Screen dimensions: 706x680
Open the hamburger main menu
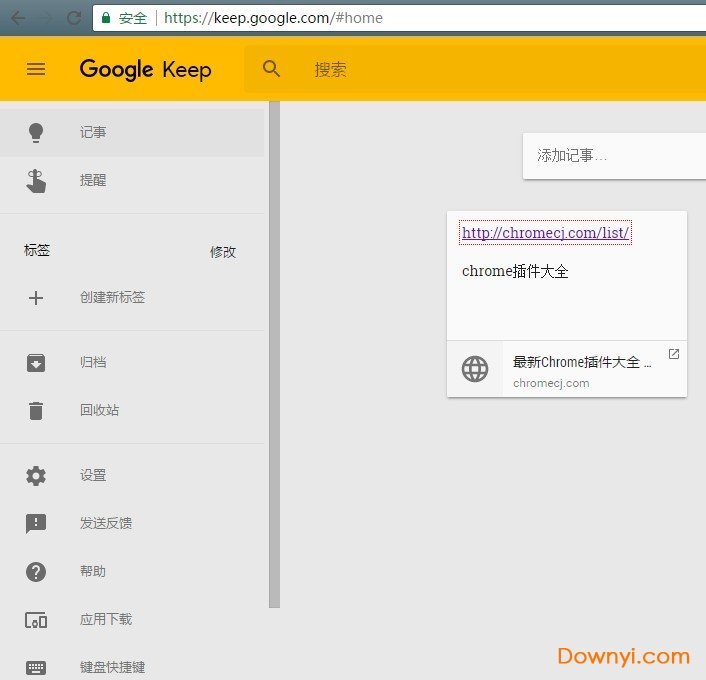pos(36,69)
